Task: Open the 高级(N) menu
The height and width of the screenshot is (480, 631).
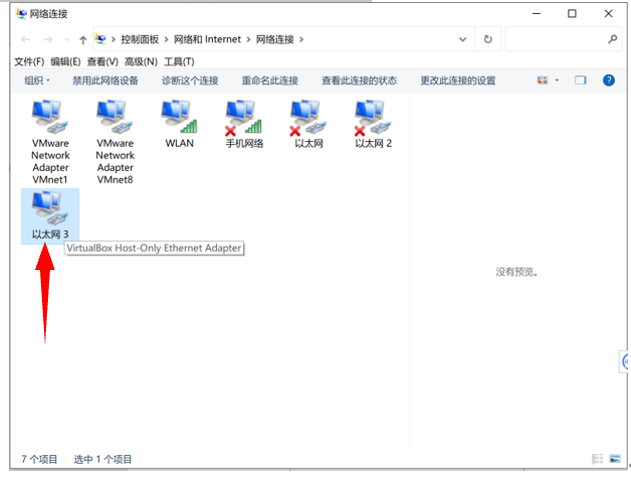Action: click(141, 62)
